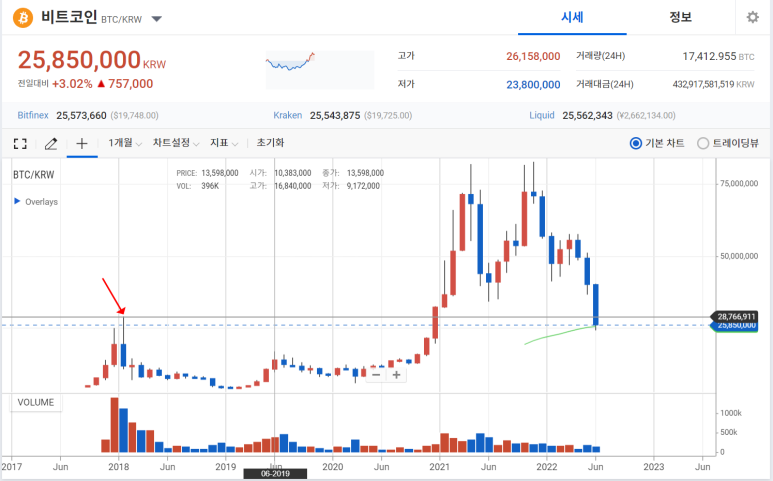The height and width of the screenshot is (481, 773).
Task: Open the Bitfinex exchange link
Action: click(x=33, y=115)
